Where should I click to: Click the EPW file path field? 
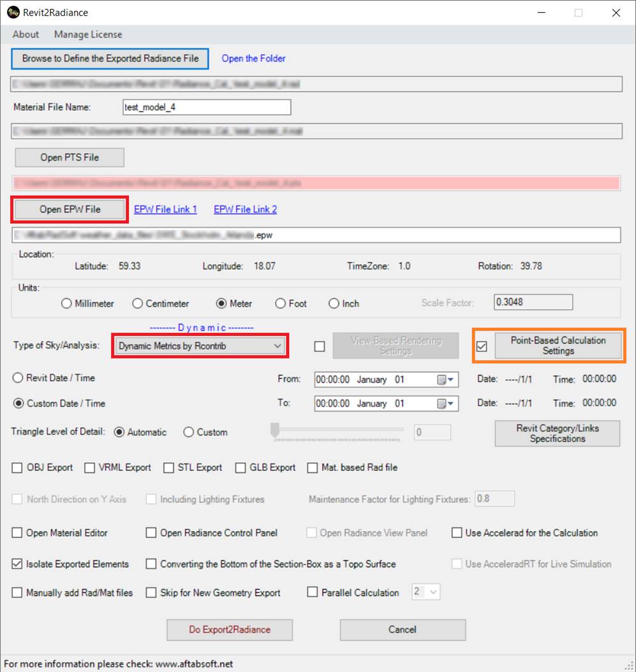(316, 235)
